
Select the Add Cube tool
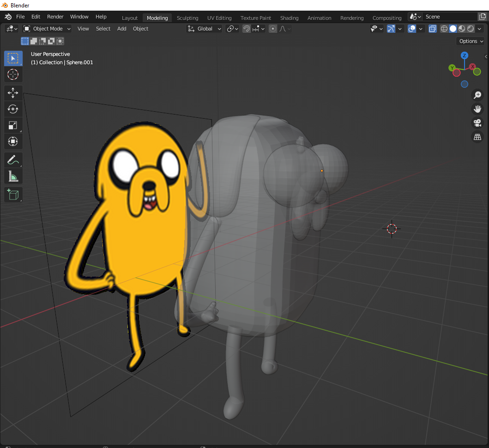coord(13,195)
